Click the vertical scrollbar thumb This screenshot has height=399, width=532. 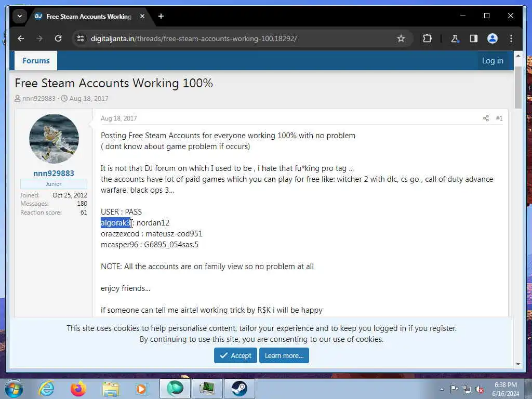tap(518, 87)
